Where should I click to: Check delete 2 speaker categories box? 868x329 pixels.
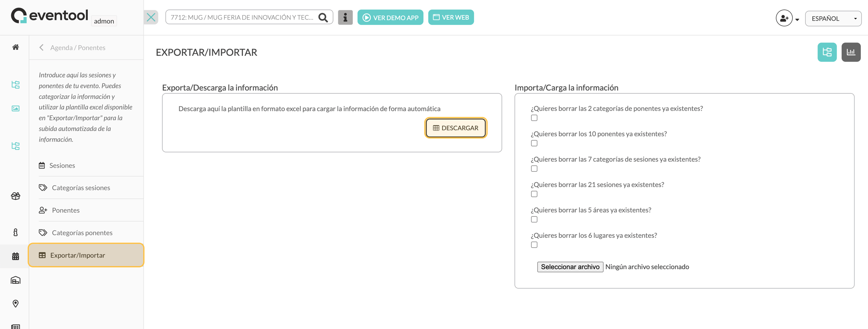534,118
